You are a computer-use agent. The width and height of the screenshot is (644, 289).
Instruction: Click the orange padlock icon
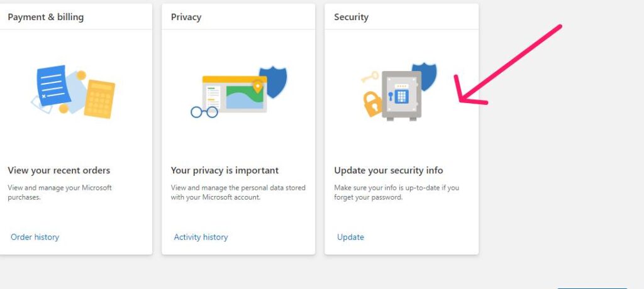[373, 104]
